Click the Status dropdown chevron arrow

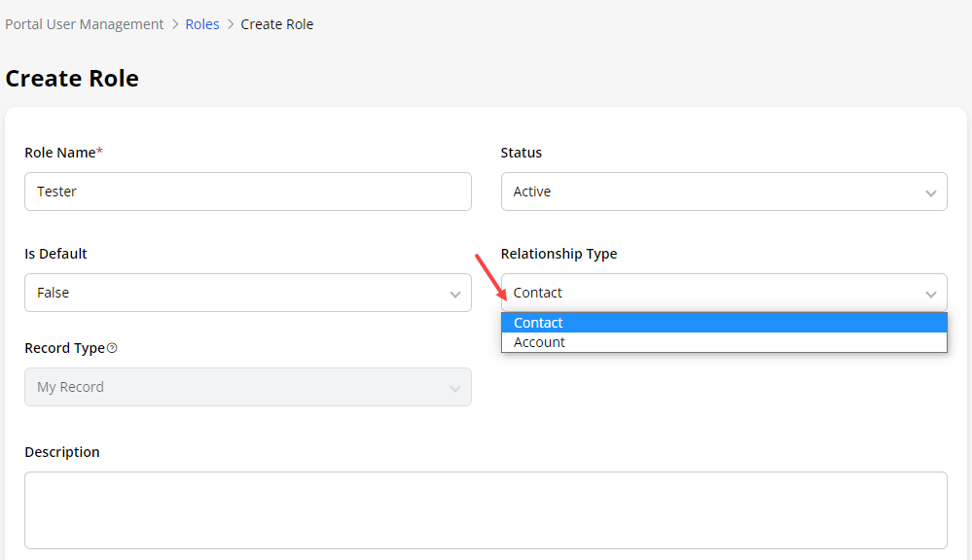coord(930,192)
